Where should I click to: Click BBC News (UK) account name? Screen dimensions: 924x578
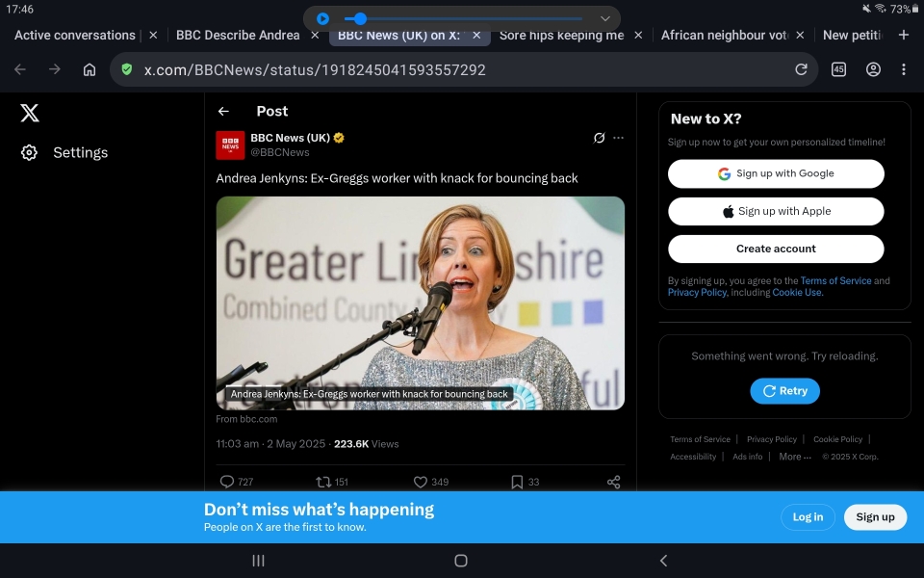[290, 138]
